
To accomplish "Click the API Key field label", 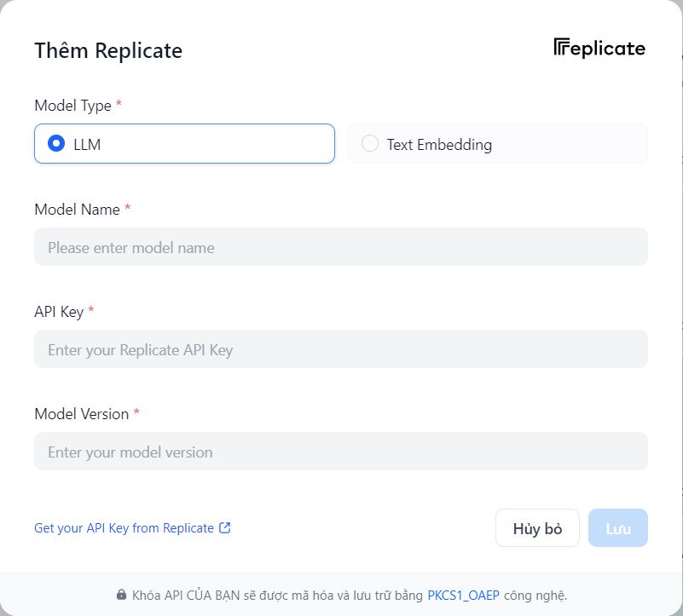I will point(59,311).
